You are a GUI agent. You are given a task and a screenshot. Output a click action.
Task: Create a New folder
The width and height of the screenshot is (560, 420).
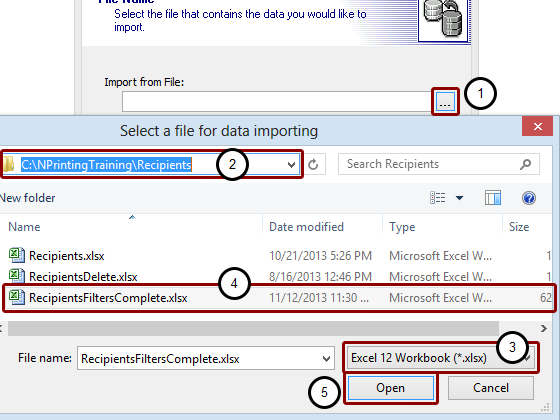27,198
